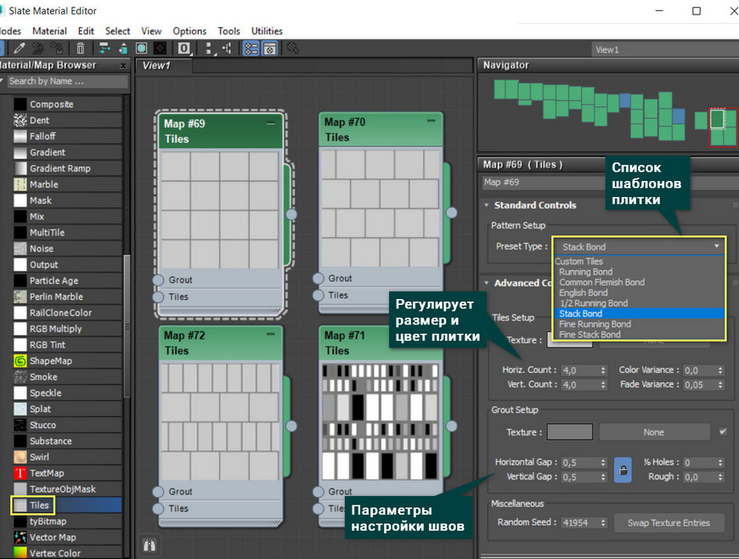Open the Utilities menu
This screenshot has height=559, width=739.
[x=267, y=31]
